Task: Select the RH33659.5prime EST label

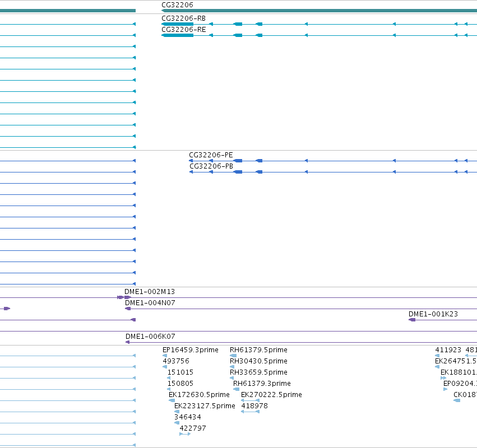Action: (x=258, y=372)
